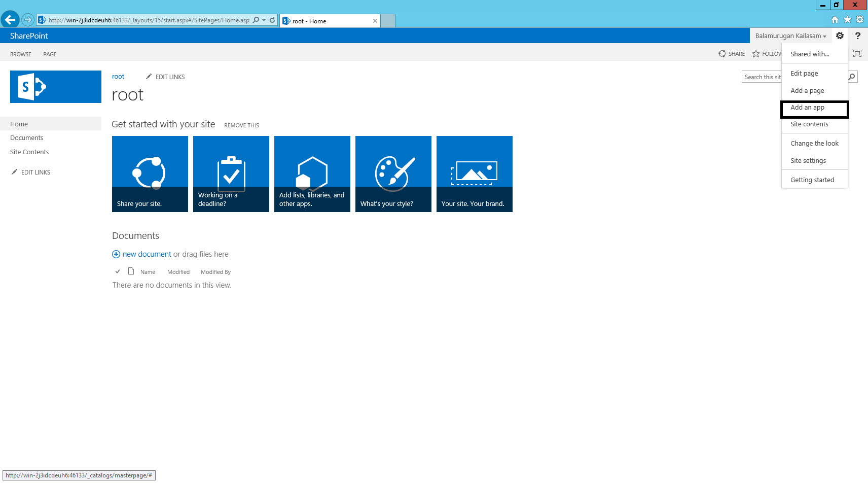
Task: Open the Working on a deadline tile
Action: click(x=231, y=174)
